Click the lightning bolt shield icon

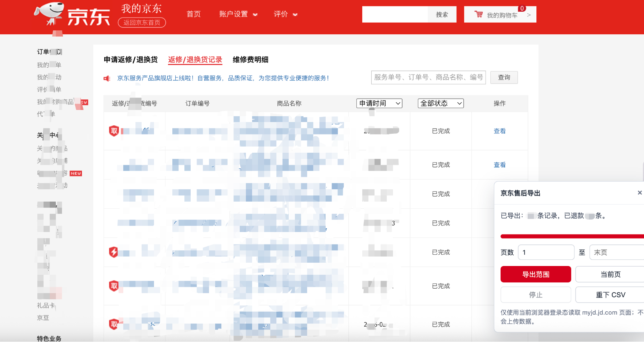click(114, 252)
